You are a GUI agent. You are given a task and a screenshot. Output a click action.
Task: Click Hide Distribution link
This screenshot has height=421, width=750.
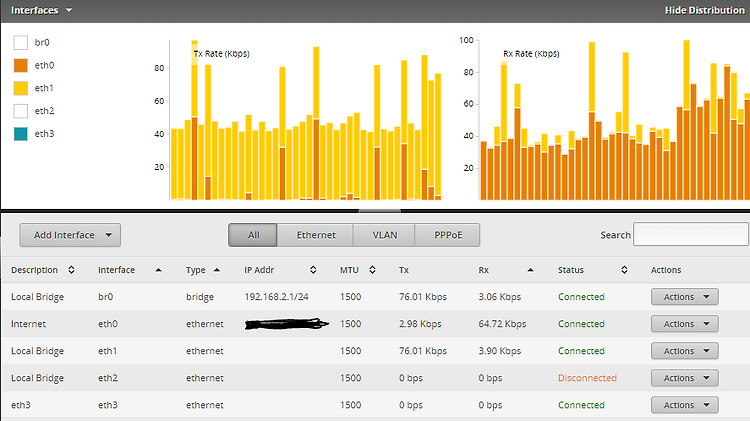coord(704,10)
